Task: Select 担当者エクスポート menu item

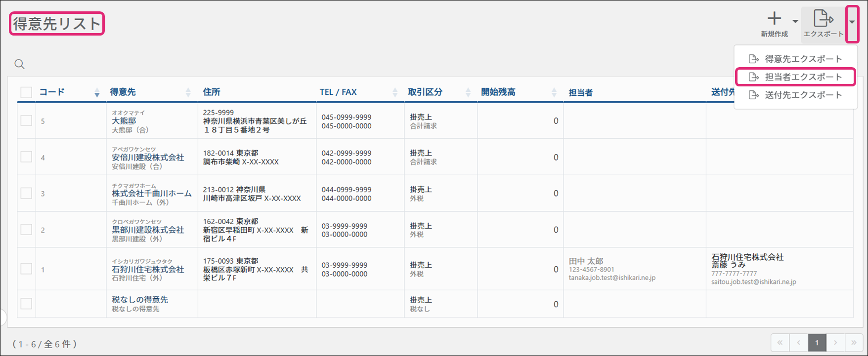Action: (803, 77)
